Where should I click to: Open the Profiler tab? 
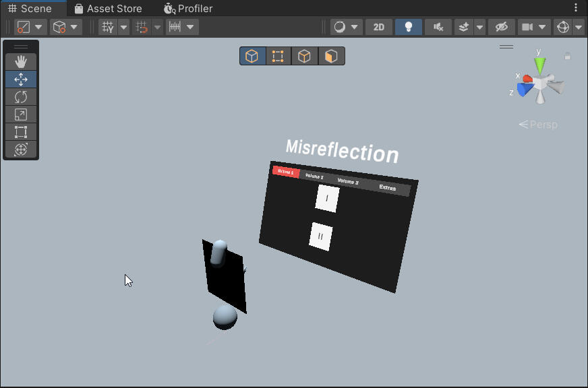(188, 9)
